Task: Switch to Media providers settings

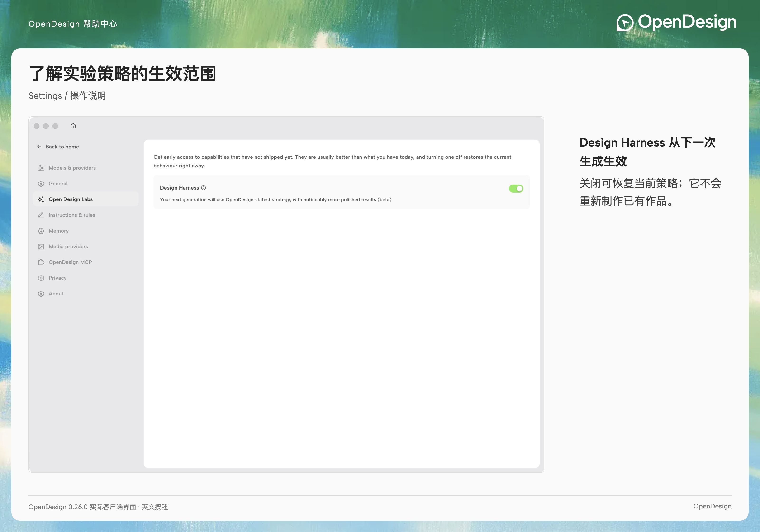Action: click(x=86, y=247)
